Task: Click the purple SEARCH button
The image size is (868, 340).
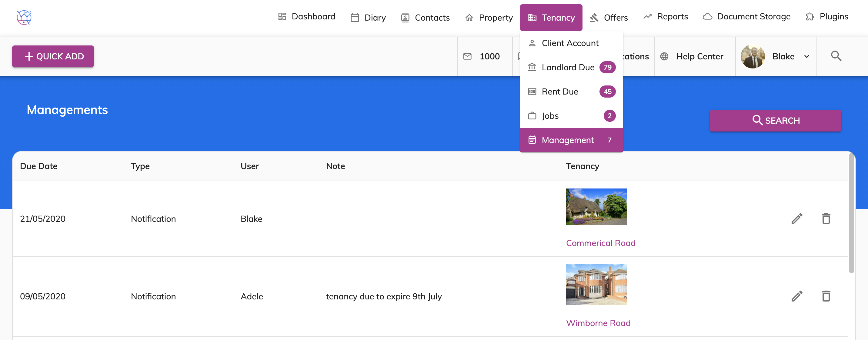Action: pos(775,120)
